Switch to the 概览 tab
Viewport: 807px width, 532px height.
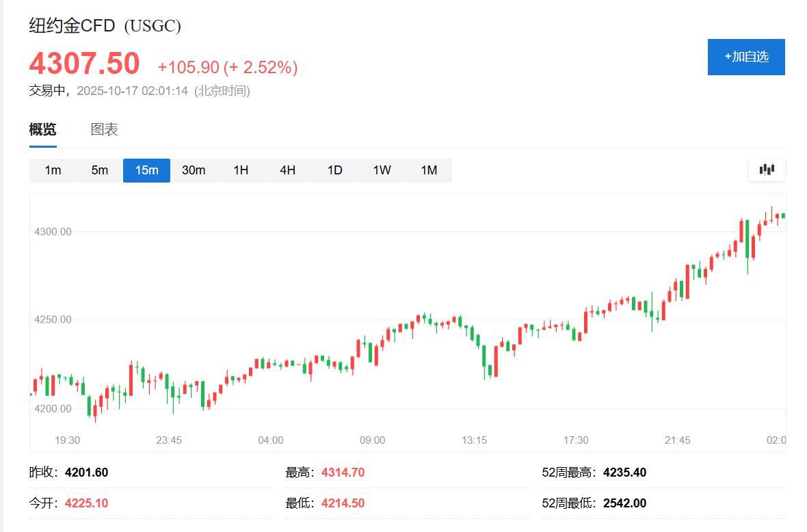click(42, 129)
